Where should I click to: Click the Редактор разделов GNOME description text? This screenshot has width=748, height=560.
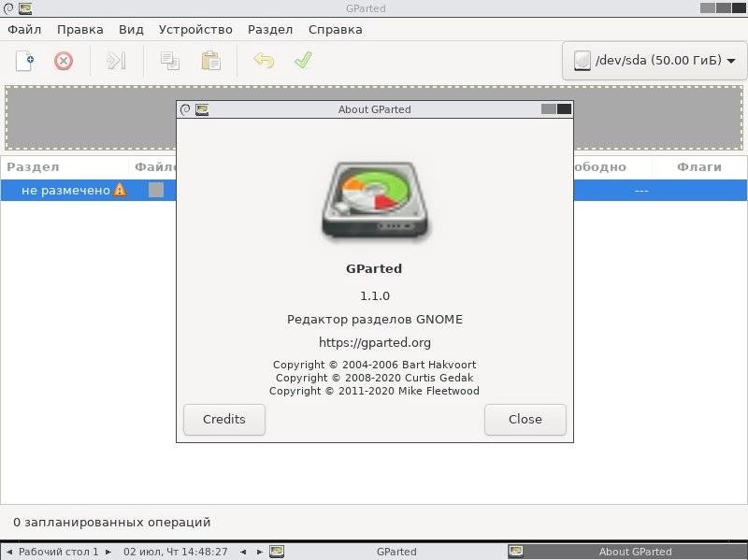click(x=375, y=319)
